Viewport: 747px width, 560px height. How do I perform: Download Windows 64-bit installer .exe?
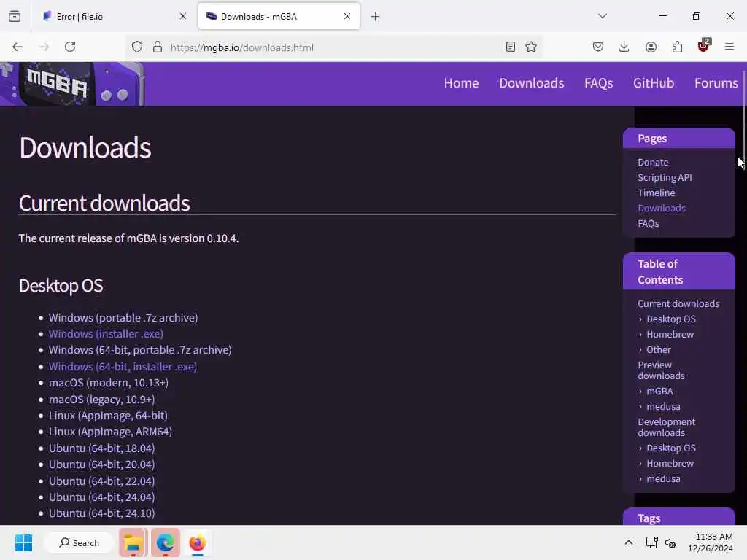tap(123, 367)
